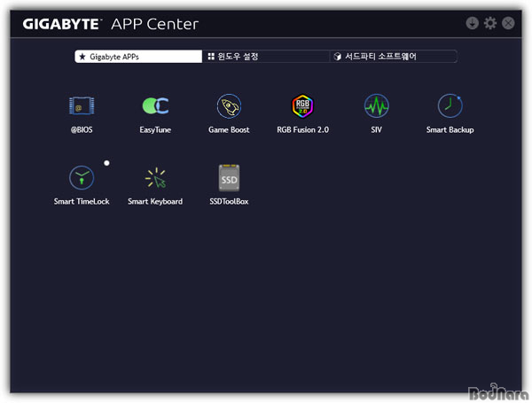Switch to the 서드파티 소프트웨어 tab
Screen dimensions: 532x403
click(x=393, y=57)
